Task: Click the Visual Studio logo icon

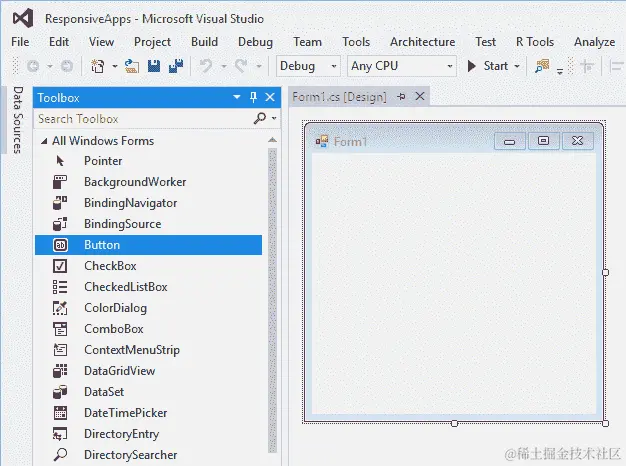Action: 23,19
